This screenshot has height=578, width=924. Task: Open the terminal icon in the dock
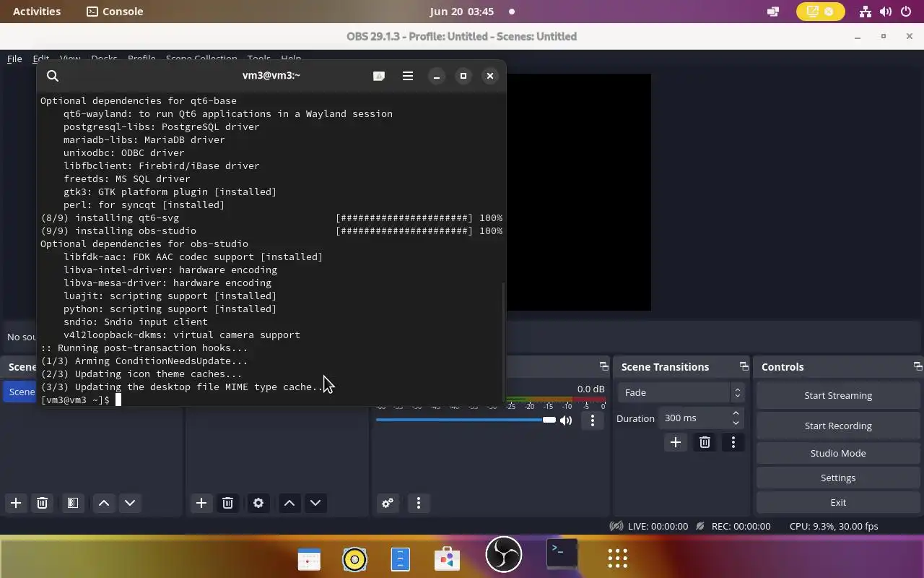click(x=562, y=555)
